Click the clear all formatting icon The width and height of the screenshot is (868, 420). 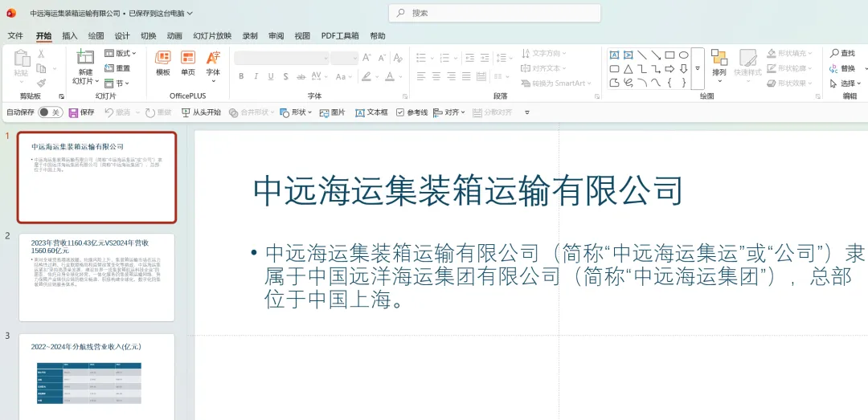[398, 58]
